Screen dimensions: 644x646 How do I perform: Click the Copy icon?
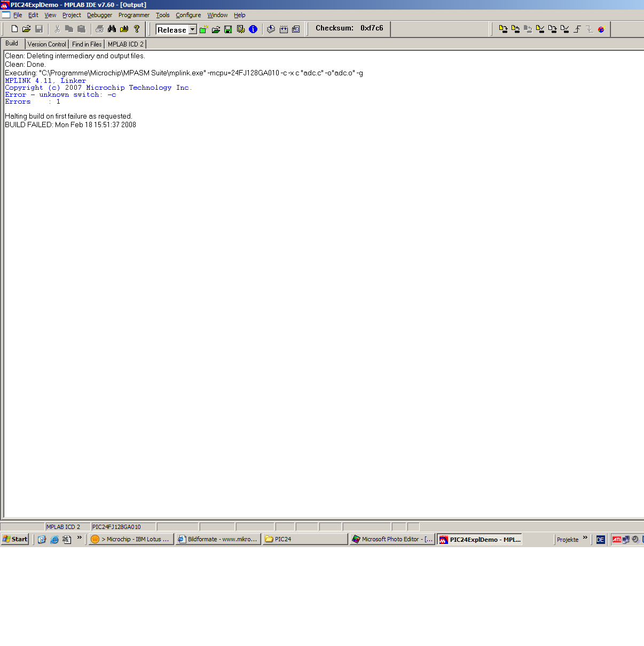69,29
